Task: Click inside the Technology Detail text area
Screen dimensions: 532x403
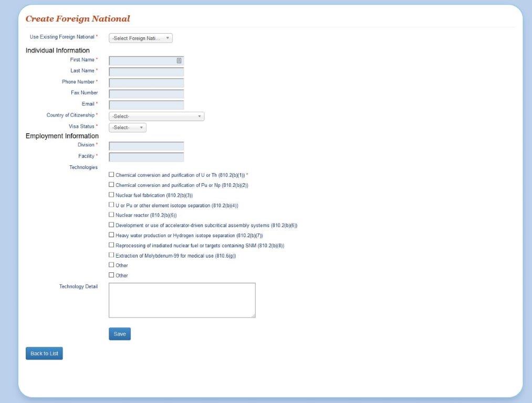Action: point(182,300)
